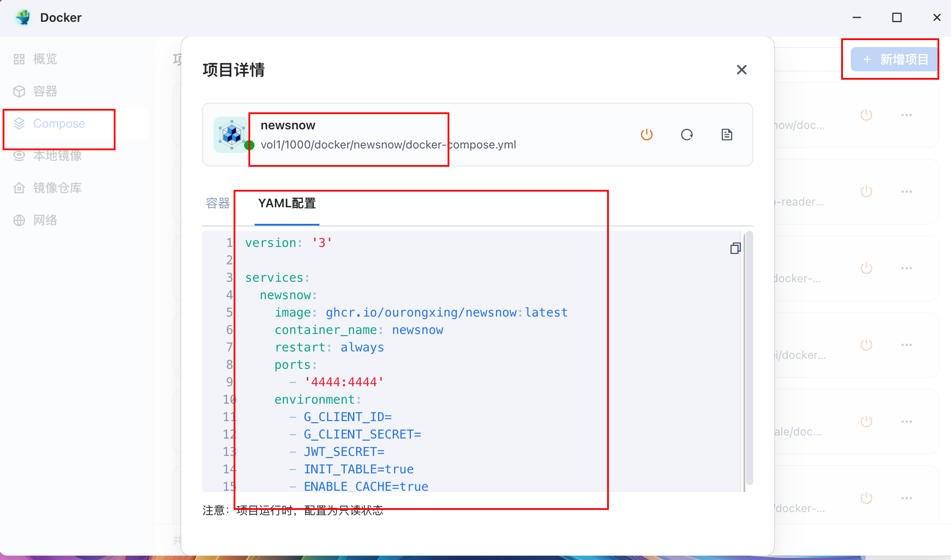Open the 容器 containers sidebar item
This screenshot has width=951, height=560.
[x=36, y=91]
